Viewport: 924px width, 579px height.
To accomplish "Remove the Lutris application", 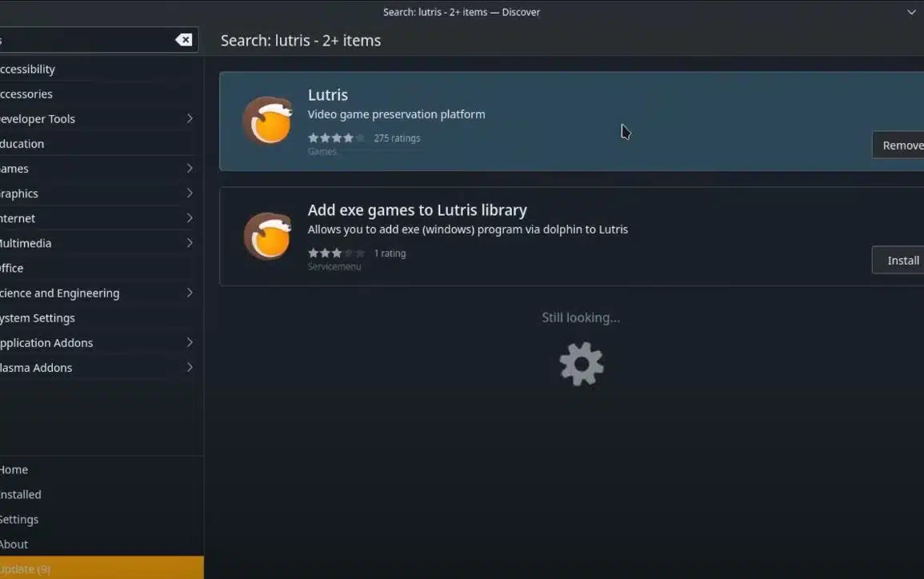I will (x=898, y=145).
